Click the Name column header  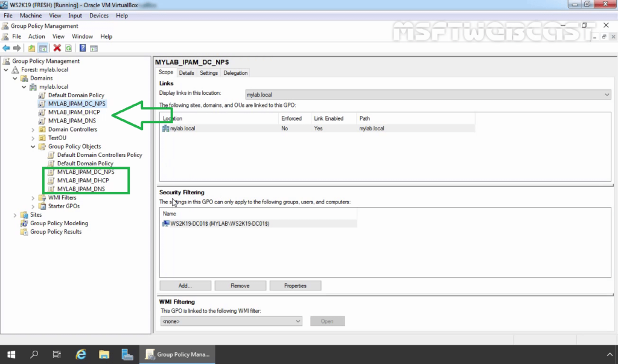(258, 214)
